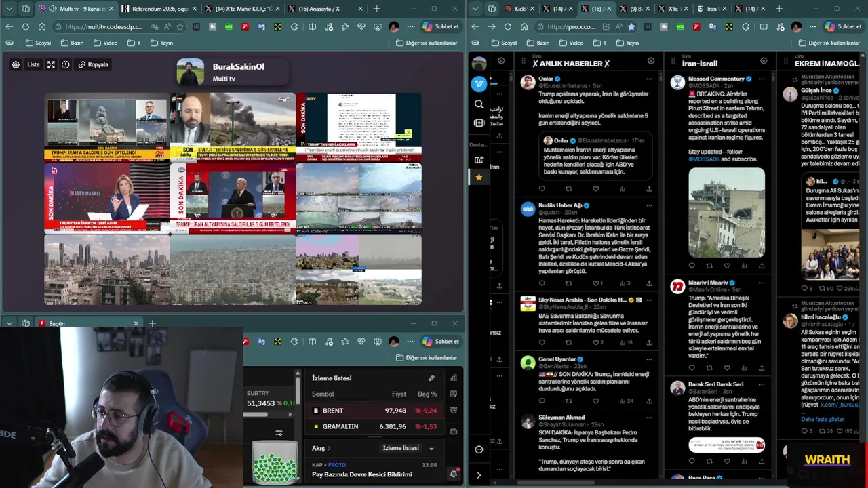
Task: Switch to Iran tab in right browser
Action: coord(713,9)
